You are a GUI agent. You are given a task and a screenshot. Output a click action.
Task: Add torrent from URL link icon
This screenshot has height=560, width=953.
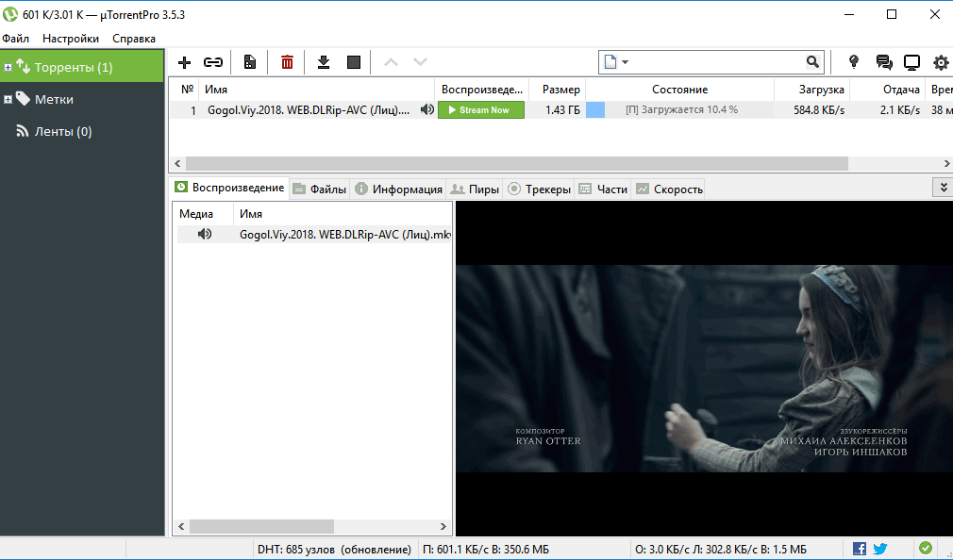point(212,62)
